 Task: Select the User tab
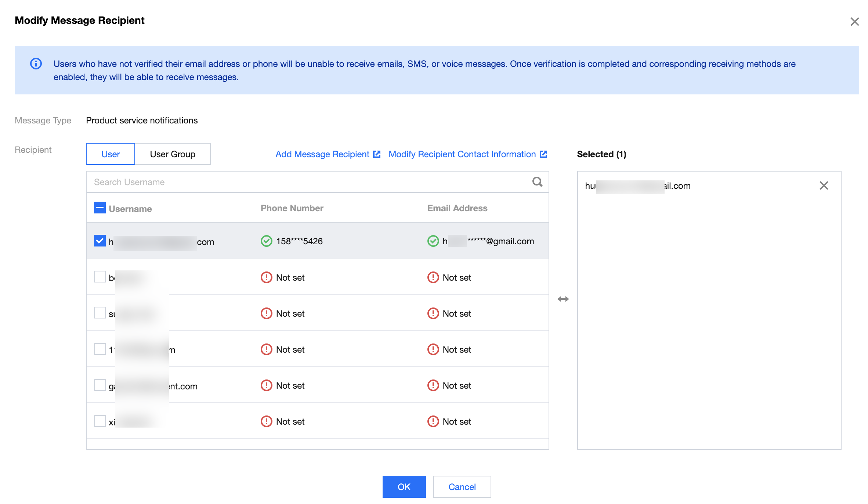coord(111,154)
